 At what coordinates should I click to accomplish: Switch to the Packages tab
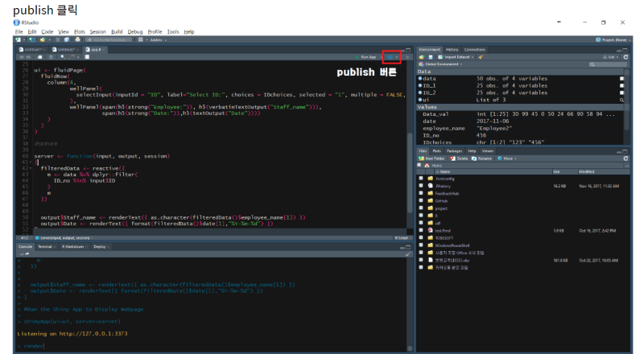tap(454, 150)
